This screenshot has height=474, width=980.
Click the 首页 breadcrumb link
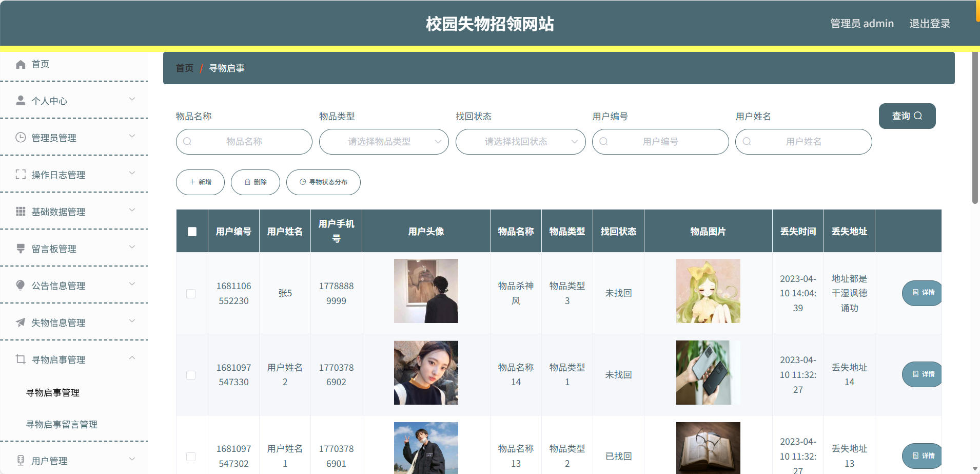click(185, 68)
